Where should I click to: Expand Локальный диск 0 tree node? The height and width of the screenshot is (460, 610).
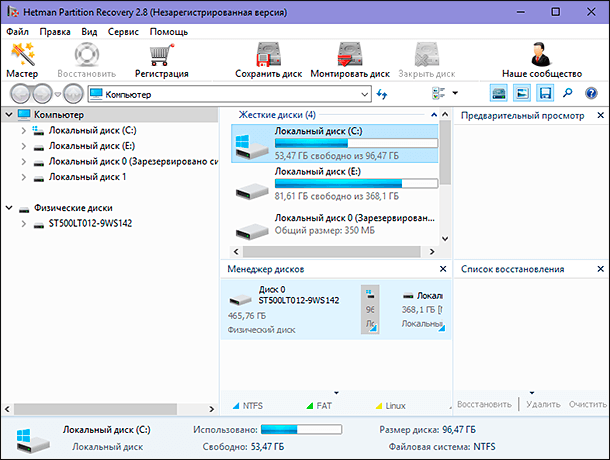click(x=23, y=162)
